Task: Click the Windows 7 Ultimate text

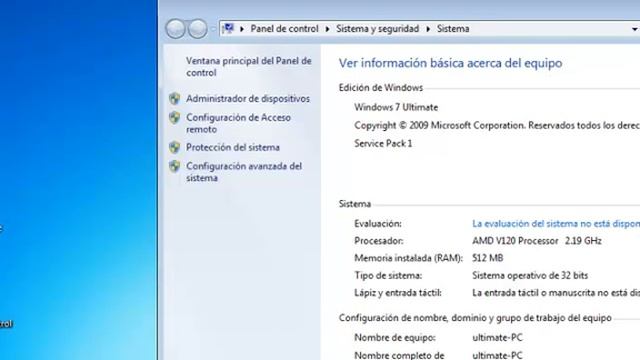Action: 396,107
